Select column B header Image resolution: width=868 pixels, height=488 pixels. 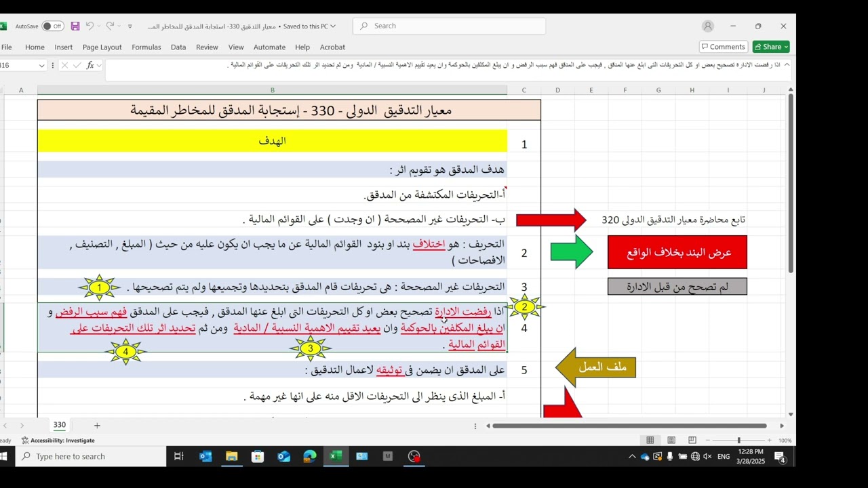(x=273, y=90)
